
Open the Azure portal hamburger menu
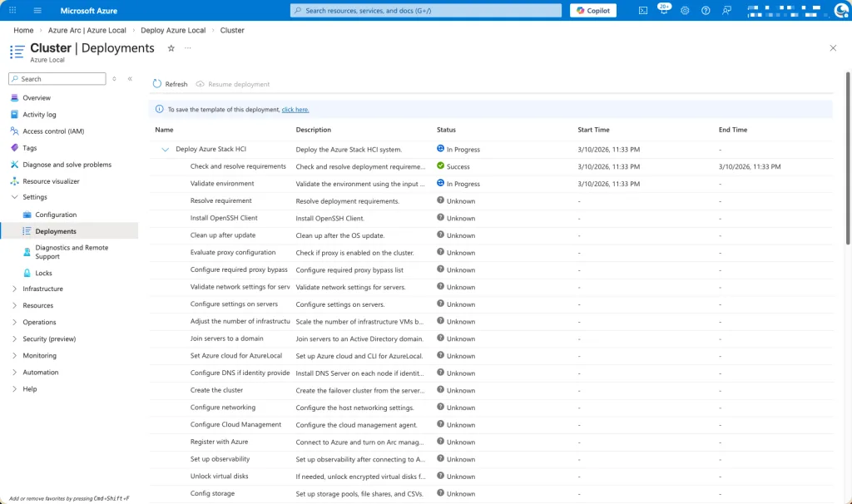[38, 11]
